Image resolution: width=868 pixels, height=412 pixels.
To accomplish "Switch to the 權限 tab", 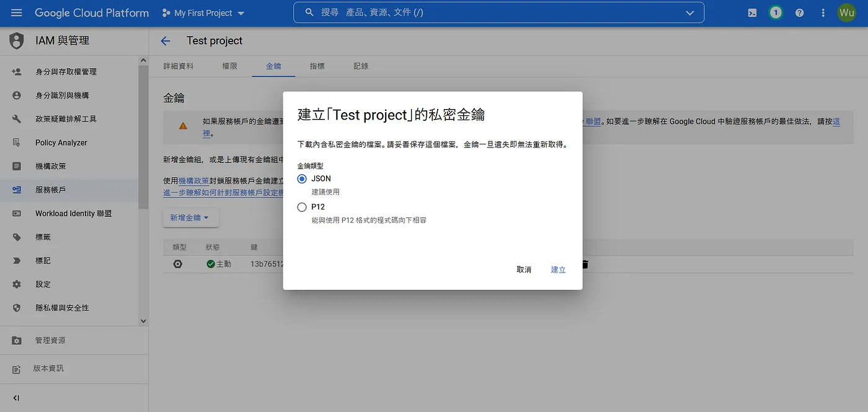I will [x=230, y=66].
